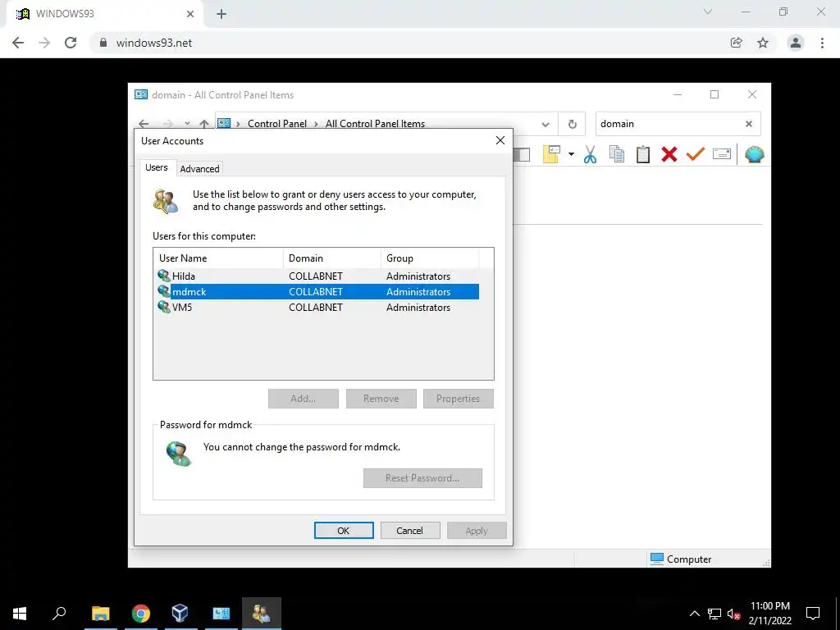Click the orange checkmark toolbar icon
Image resolution: width=840 pixels, height=630 pixels.
pos(696,154)
